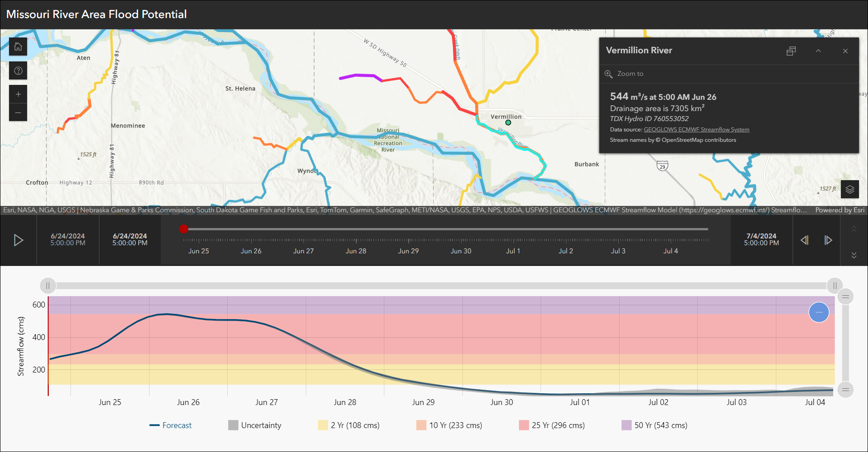Open GEOGLOWS ECMWF Streamflow System link
Image resolution: width=868 pixels, height=452 pixels.
click(x=696, y=130)
